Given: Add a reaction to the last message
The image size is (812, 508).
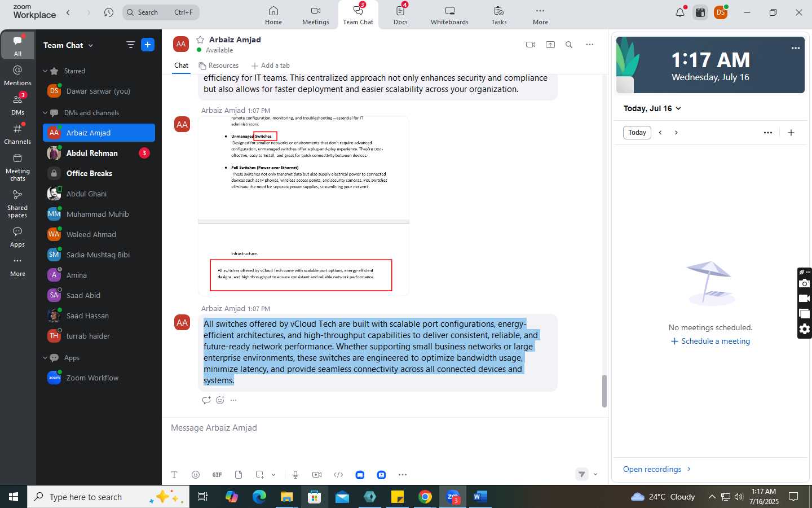Looking at the screenshot, I should click(x=220, y=400).
